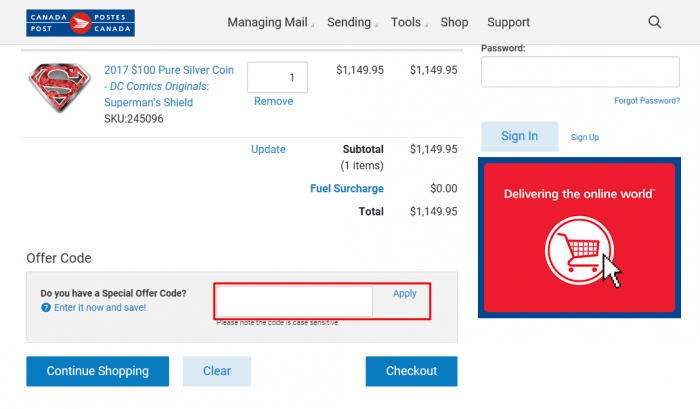
Task: Click the Clear cart button
Action: [217, 371]
